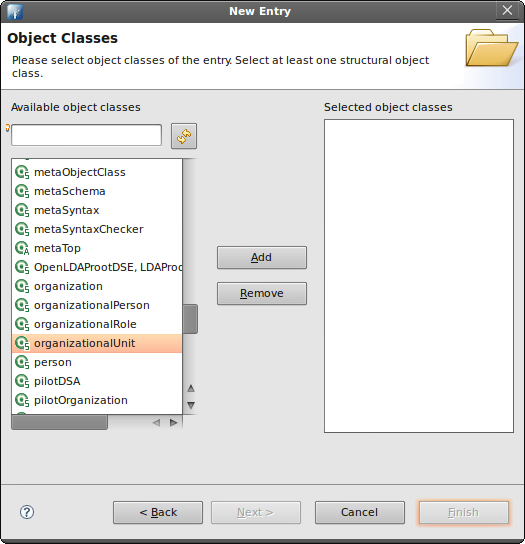
Task: Select the OpenLDAProotDSE list entry
Action: tap(97, 267)
